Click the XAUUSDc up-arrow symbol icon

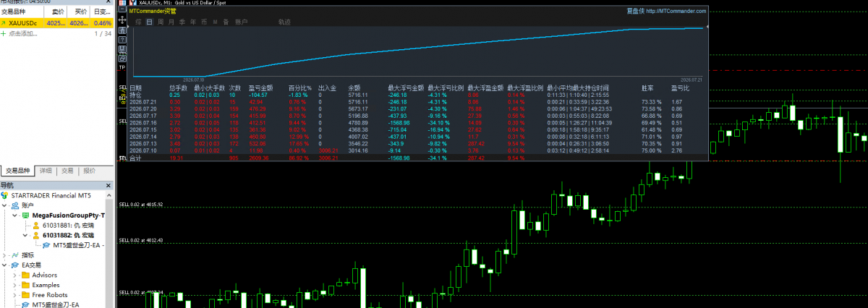pos(4,23)
